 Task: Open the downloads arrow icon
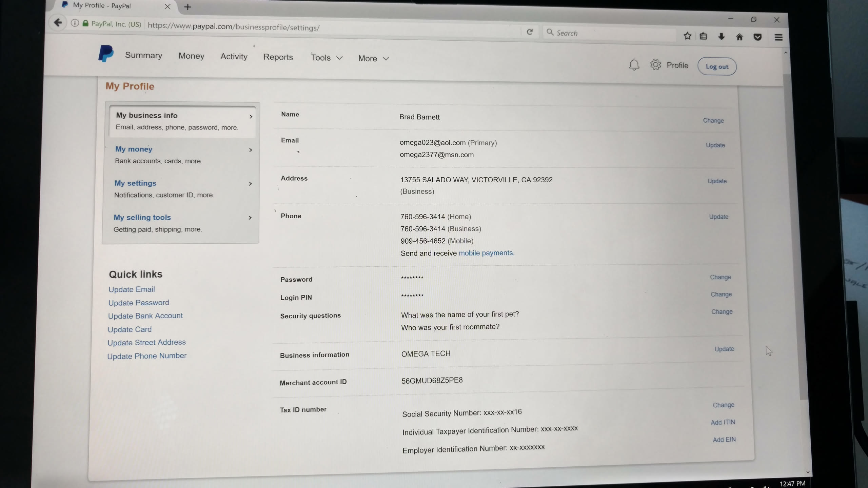(721, 37)
